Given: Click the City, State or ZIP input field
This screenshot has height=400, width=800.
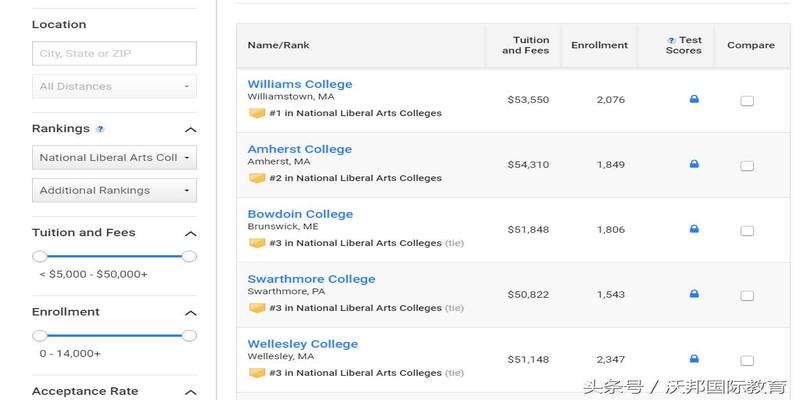Looking at the screenshot, I should coord(114,54).
